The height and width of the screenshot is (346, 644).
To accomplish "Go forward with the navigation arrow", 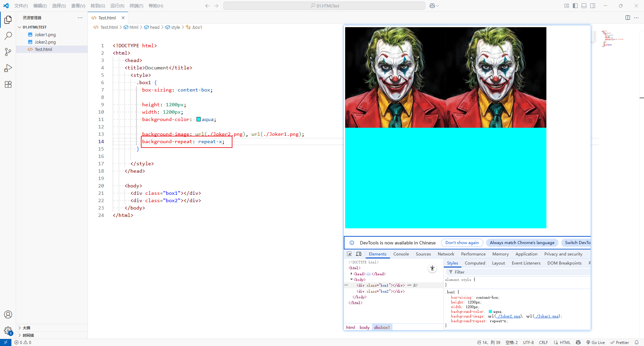I will (x=216, y=6).
